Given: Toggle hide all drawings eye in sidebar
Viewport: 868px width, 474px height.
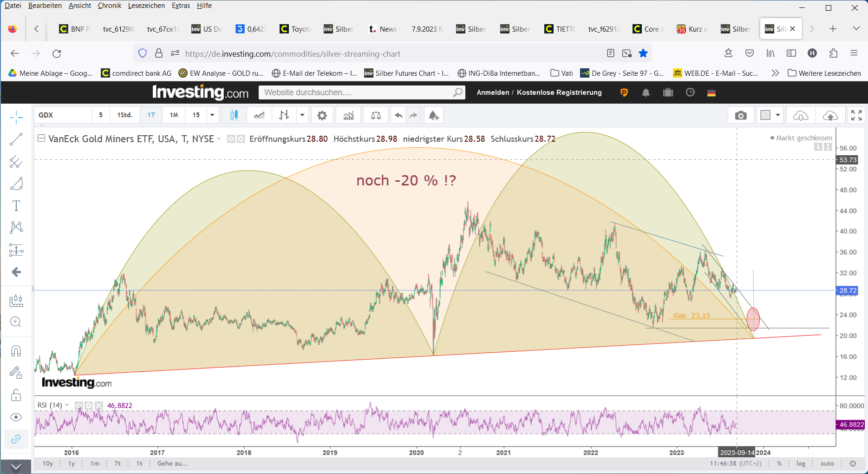Looking at the screenshot, I should point(16,417).
